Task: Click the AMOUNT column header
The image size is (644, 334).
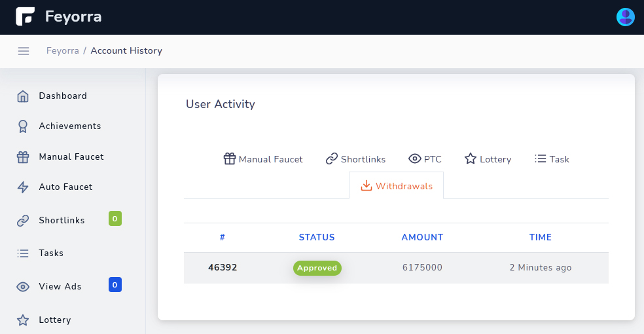Action: coord(422,237)
